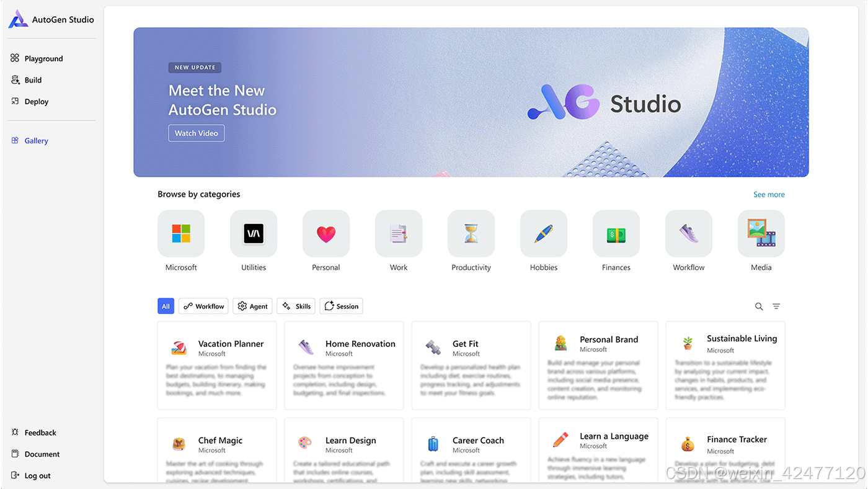Screen dimensions: 868x489
Task: Select the Personal heart category icon
Action: [326, 233]
